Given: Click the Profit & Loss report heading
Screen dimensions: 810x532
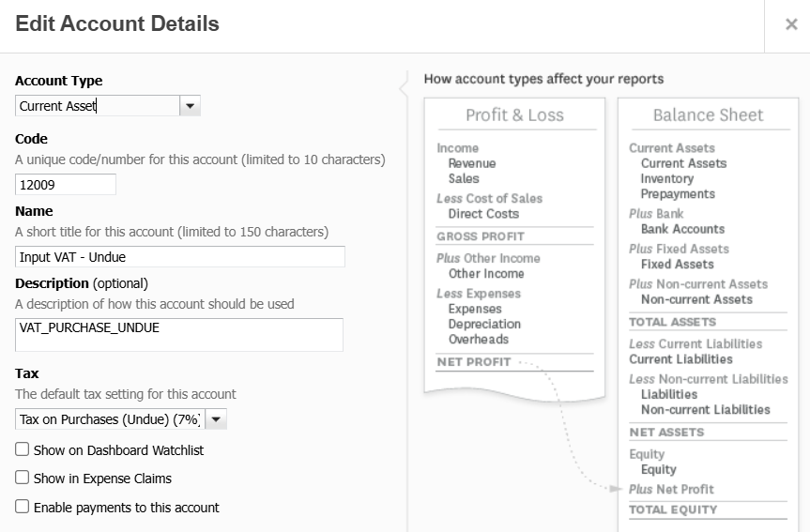Looking at the screenshot, I should coord(514,115).
